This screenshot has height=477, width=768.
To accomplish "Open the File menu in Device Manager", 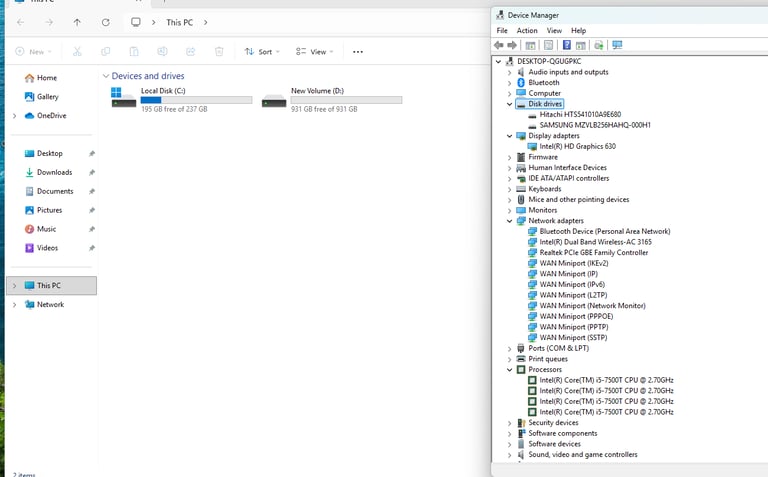I will [502, 31].
